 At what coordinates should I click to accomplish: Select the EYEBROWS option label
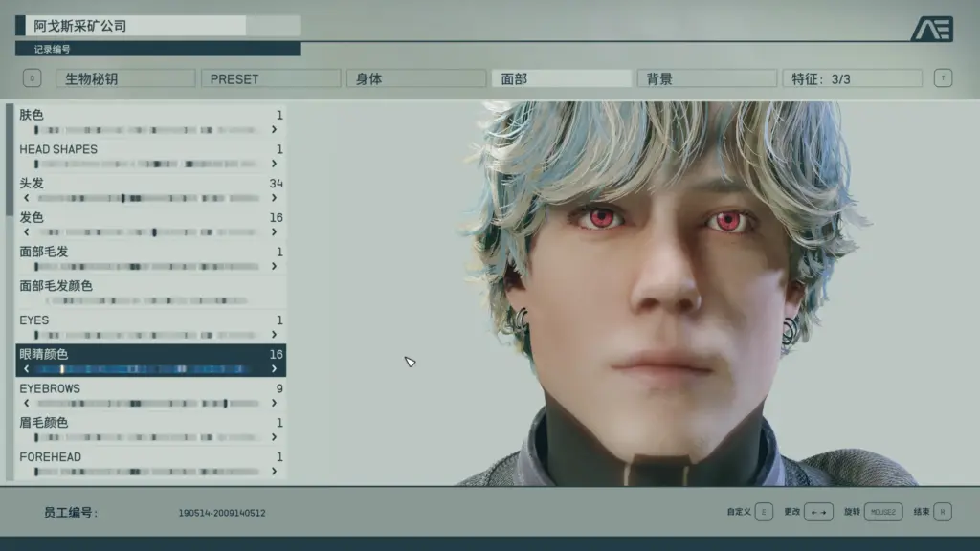tap(50, 388)
